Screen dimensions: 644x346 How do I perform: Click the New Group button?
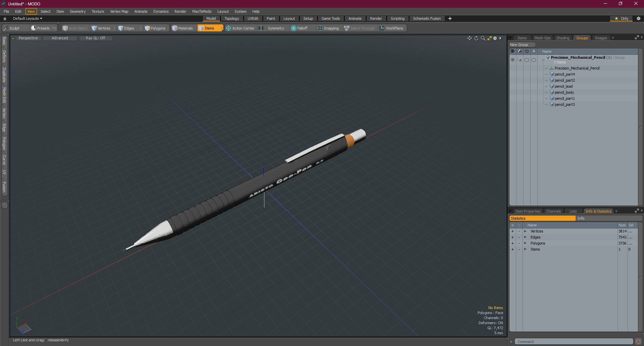[x=522, y=45]
